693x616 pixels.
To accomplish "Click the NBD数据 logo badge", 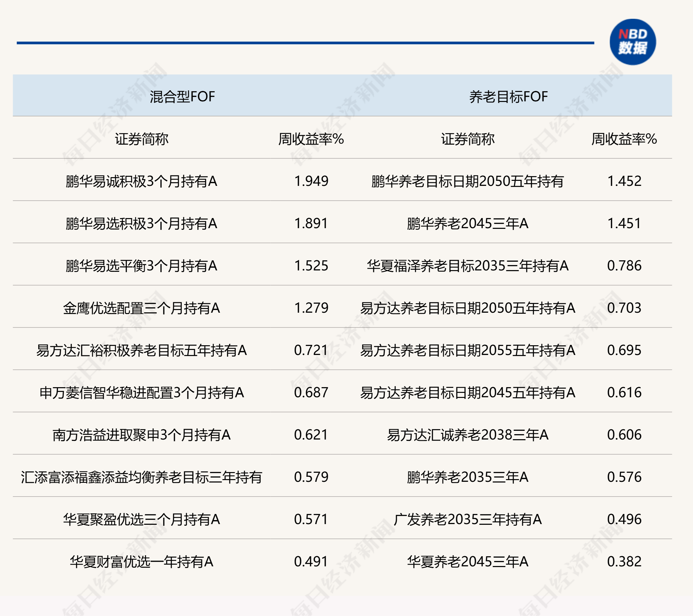I will [632, 42].
